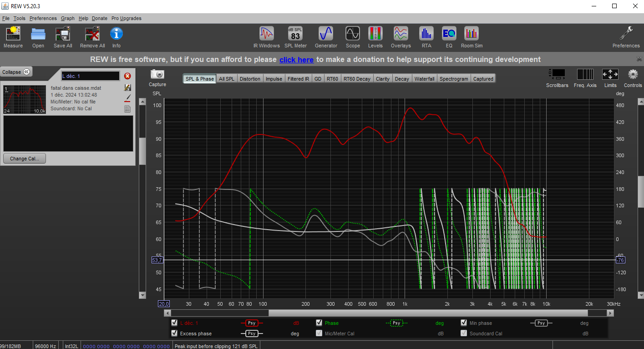The height and width of the screenshot is (349, 644).
Task: Switch to the Waterfall tab
Action: point(424,79)
